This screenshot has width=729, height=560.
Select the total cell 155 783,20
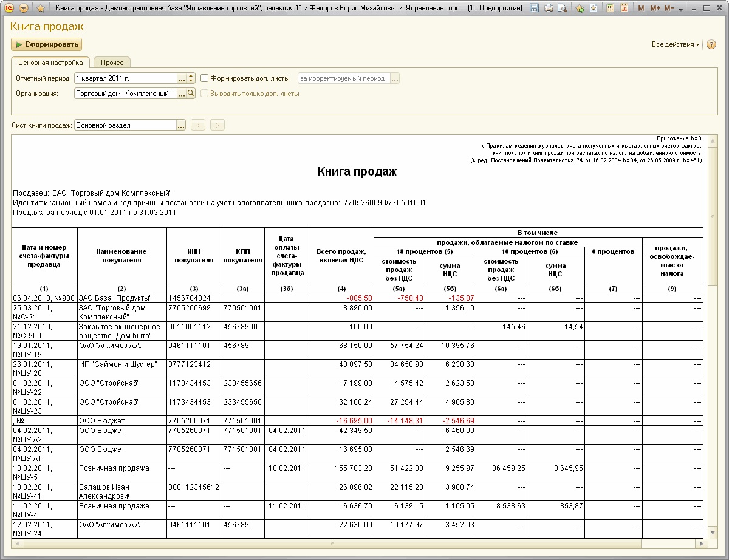tap(342, 473)
